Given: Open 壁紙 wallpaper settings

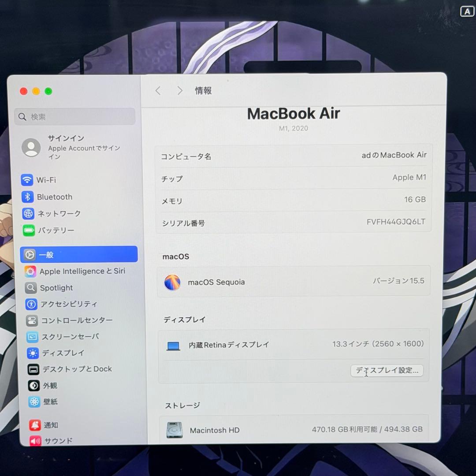Looking at the screenshot, I should [48, 402].
